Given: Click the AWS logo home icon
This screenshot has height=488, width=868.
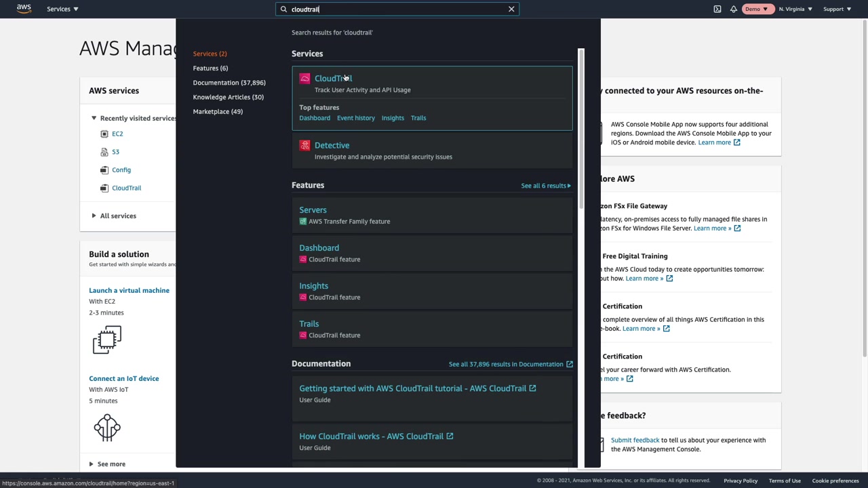Looking at the screenshot, I should coord(24,9).
